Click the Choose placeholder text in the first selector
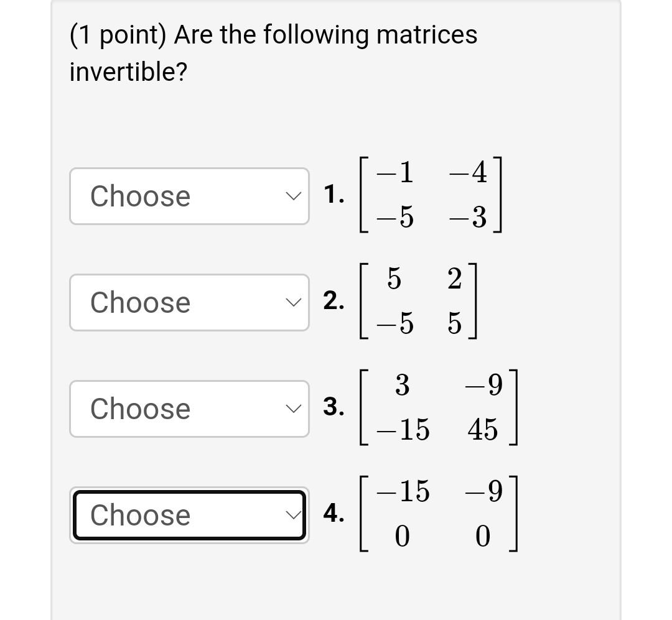672x620 pixels. pyautogui.click(x=139, y=196)
